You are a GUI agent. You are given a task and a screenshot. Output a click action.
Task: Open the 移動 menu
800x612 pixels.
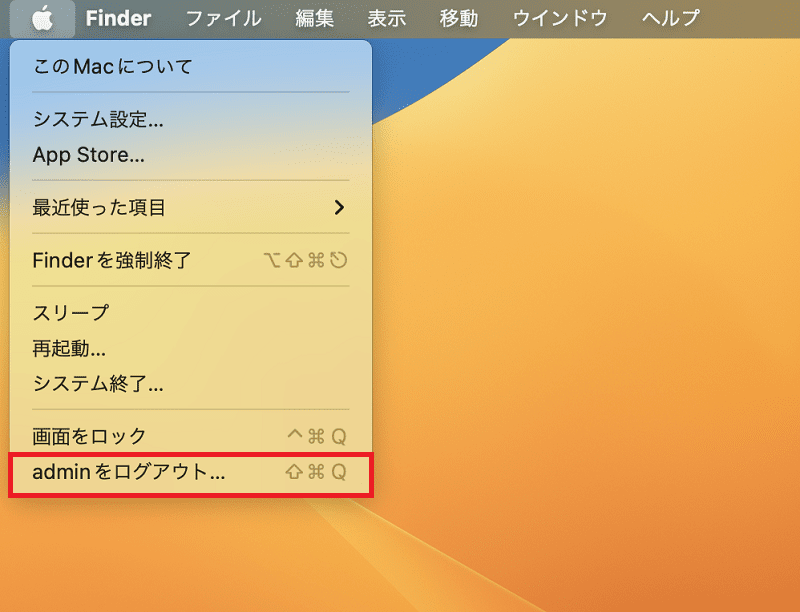coord(459,18)
